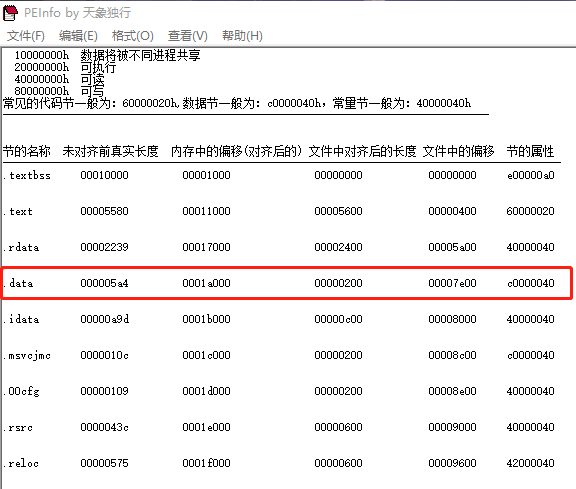Click real length 00000575 of .reloc

click(104, 463)
